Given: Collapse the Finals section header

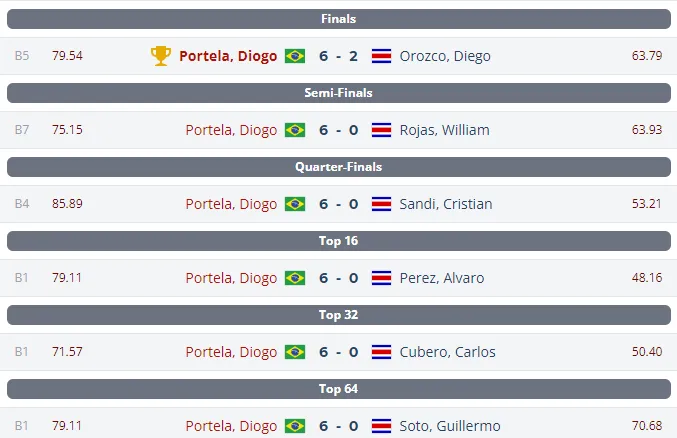Looking at the screenshot, I should [338, 19].
